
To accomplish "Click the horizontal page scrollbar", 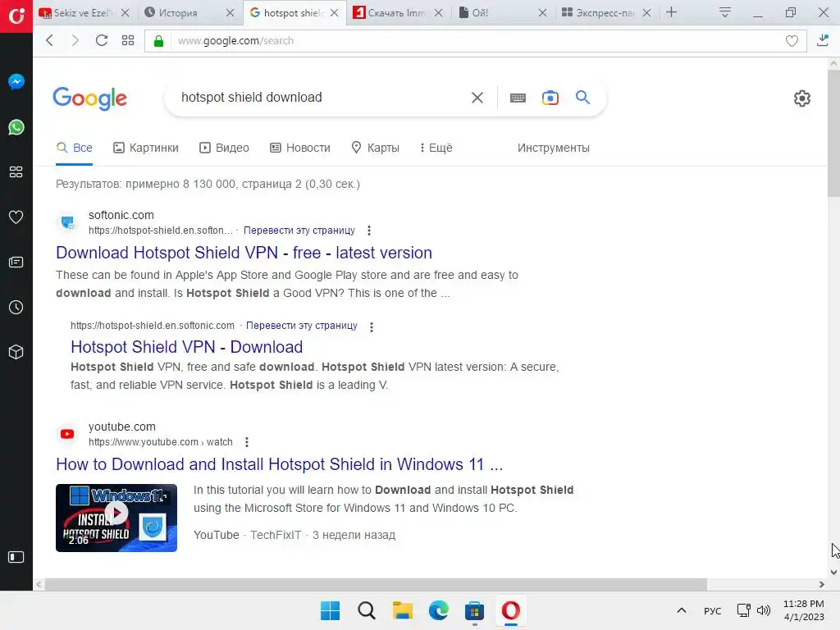I will 376,584.
